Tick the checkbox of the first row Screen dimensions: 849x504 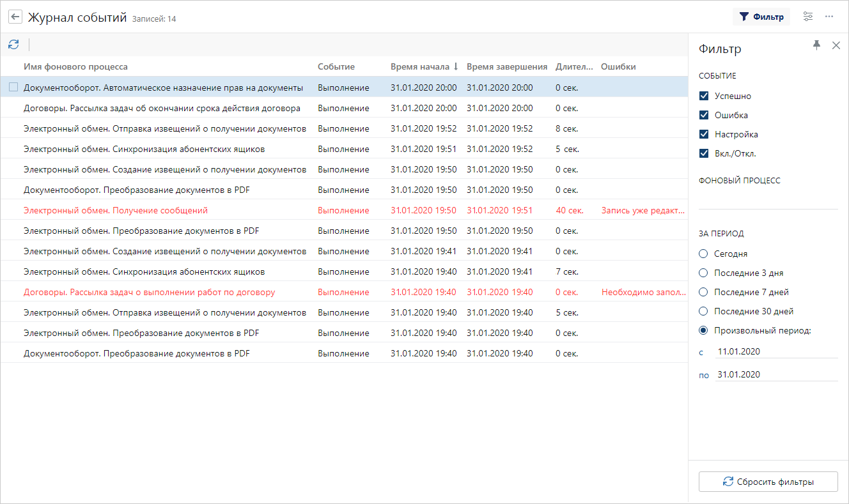coord(13,88)
